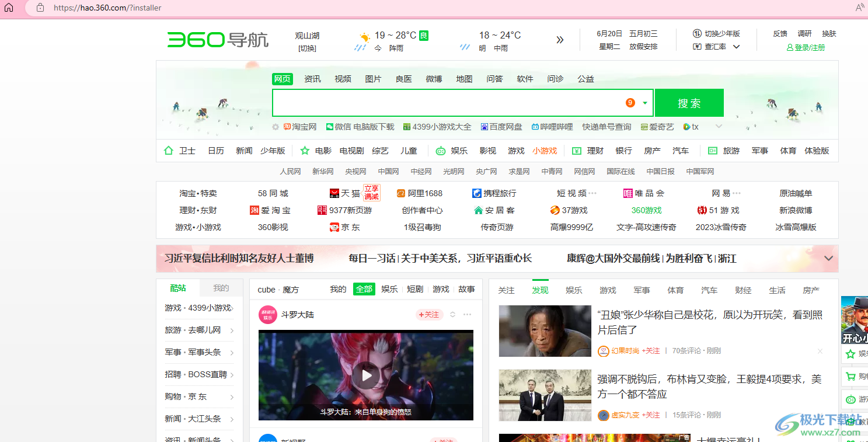Image resolution: width=868 pixels, height=442 pixels.
Task: Click 登录/注册 link
Action: click(x=806, y=47)
